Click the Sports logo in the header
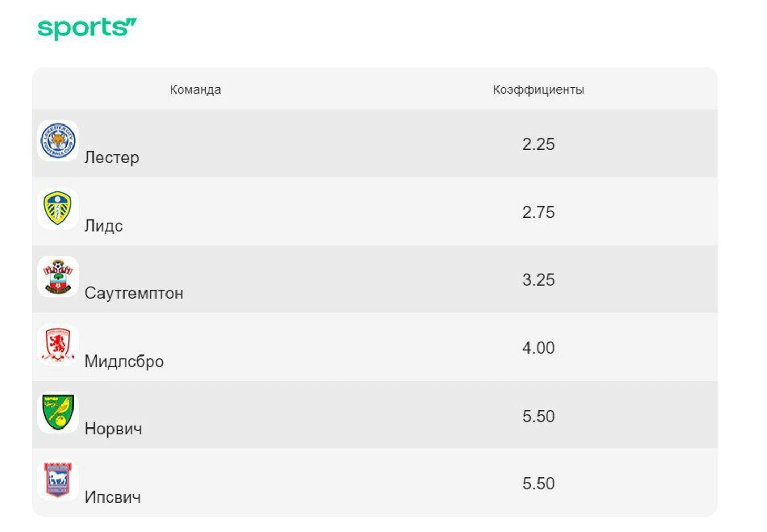Image resolution: width=767 pixels, height=532 pixels. click(87, 28)
